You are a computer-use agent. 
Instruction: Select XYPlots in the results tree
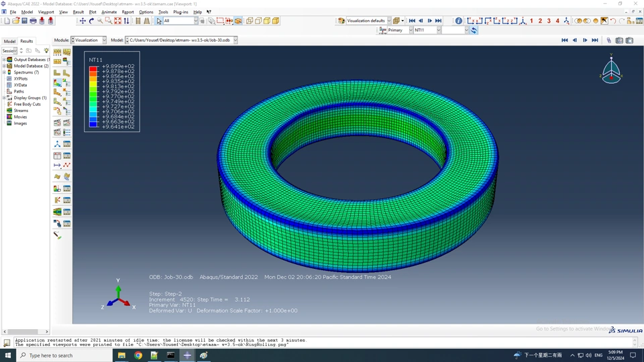pos(21,78)
